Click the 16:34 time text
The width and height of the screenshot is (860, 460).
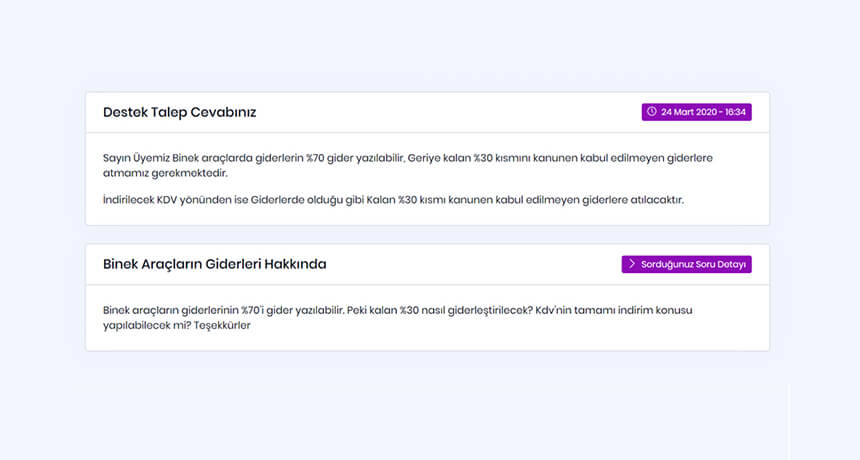tap(737, 112)
